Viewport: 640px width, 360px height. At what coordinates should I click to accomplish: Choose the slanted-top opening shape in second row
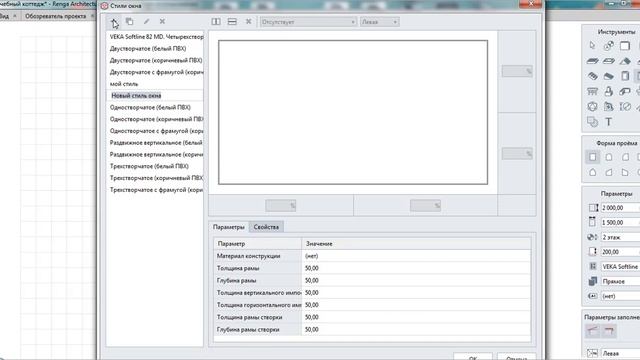[609, 173]
